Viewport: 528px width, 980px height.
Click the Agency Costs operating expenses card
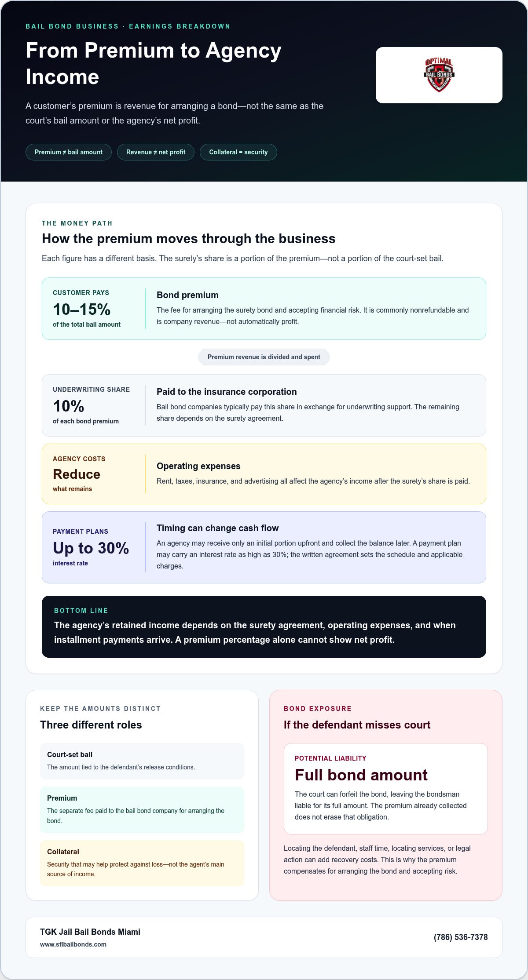(x=264, y=474)
